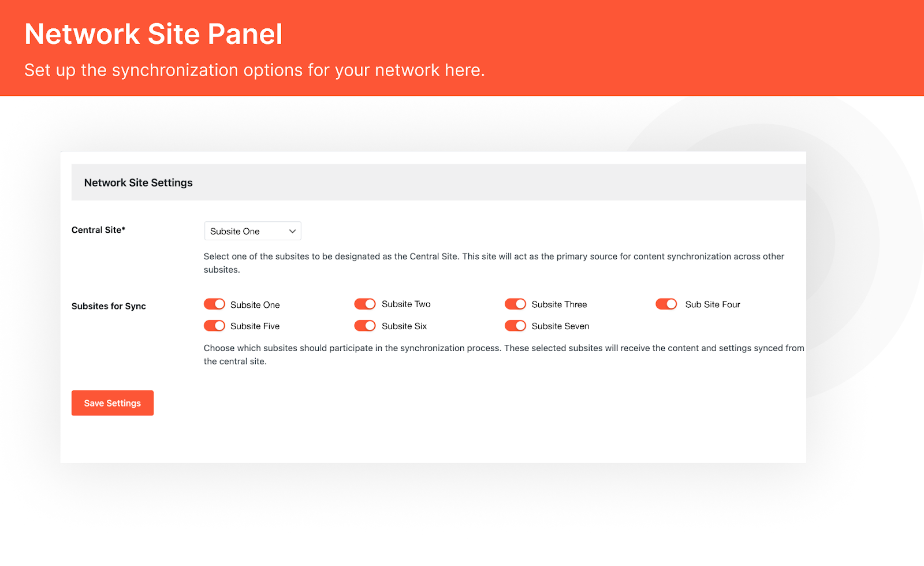Open the Central Site dropdown
This screenshot has width=924, height=566.
[252, 230]
